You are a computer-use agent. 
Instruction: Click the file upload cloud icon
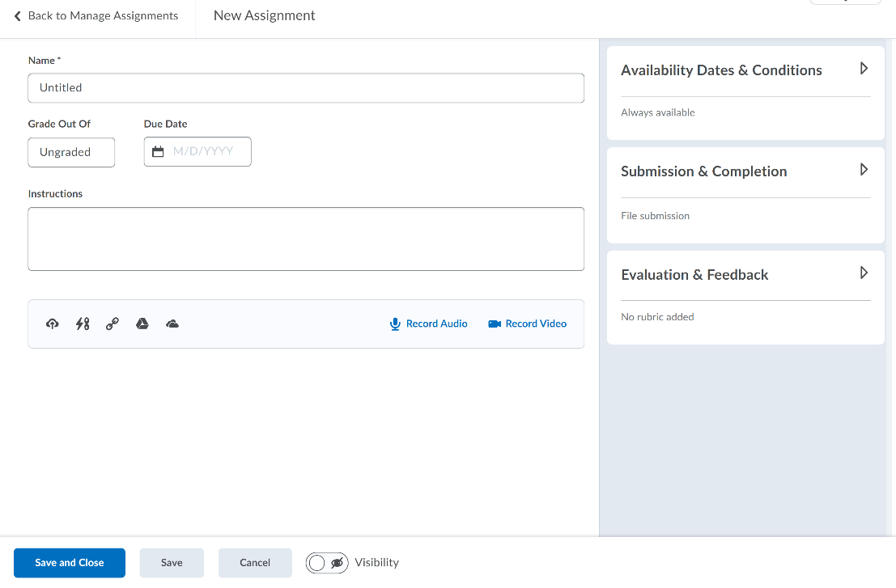click(x=53, y=324)
